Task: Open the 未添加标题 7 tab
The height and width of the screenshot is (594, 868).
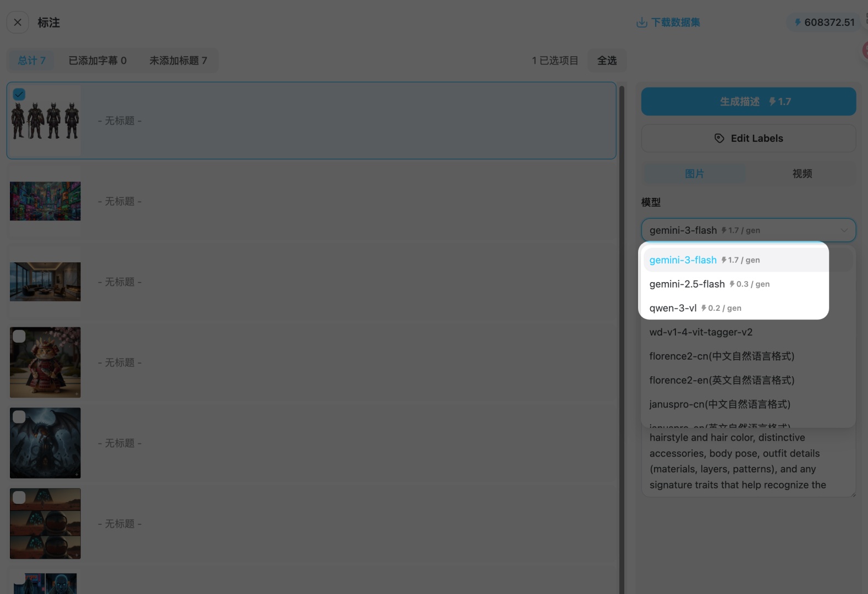Action: pyautogui.click(x=178, y=61)
